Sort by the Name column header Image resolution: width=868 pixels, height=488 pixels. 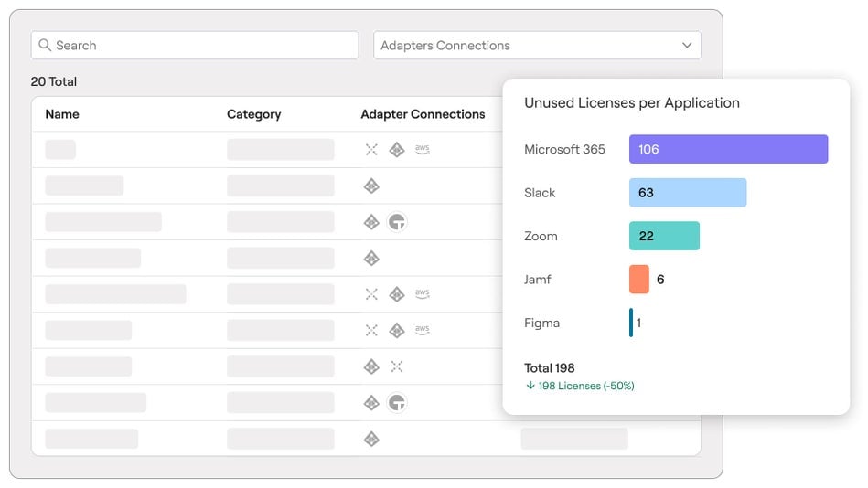(62, 114)
